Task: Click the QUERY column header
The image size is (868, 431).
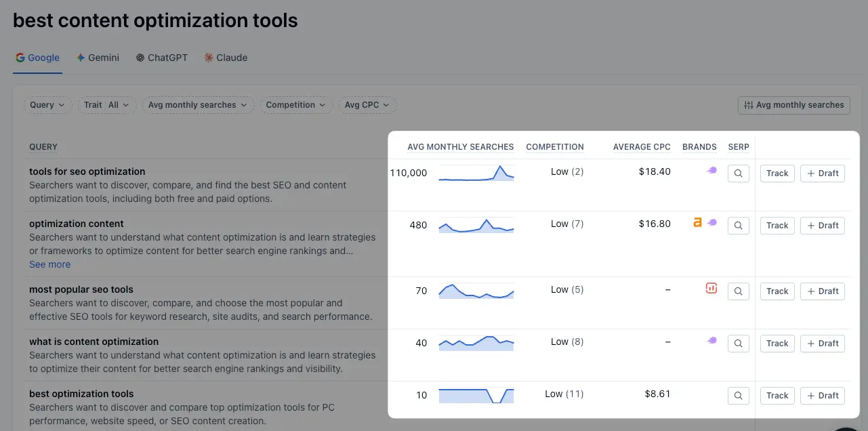Action: pyautogui.click(x=43, y=147)
